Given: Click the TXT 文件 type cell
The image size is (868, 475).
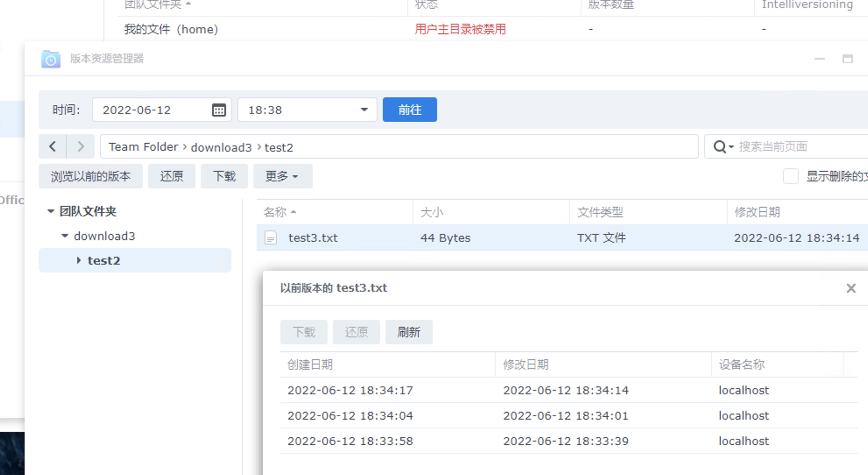Looking at the screenshot, I should [x=601, y=238].
